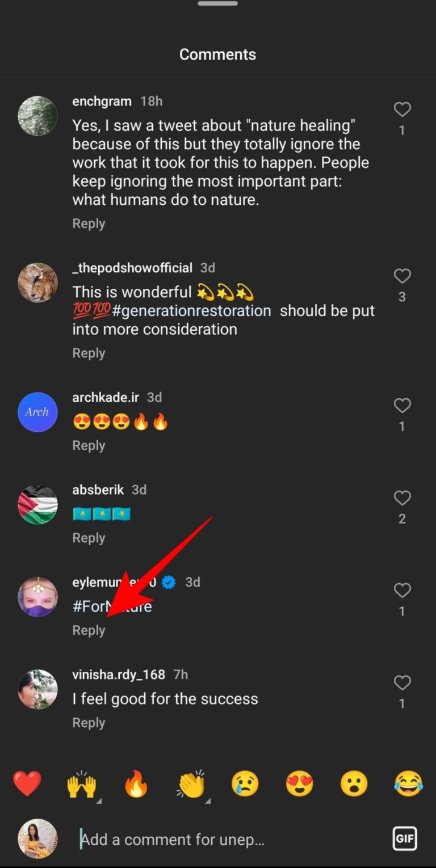
Task: Collapse the comments sheet via the drag handle
Action: coord(217,5)
